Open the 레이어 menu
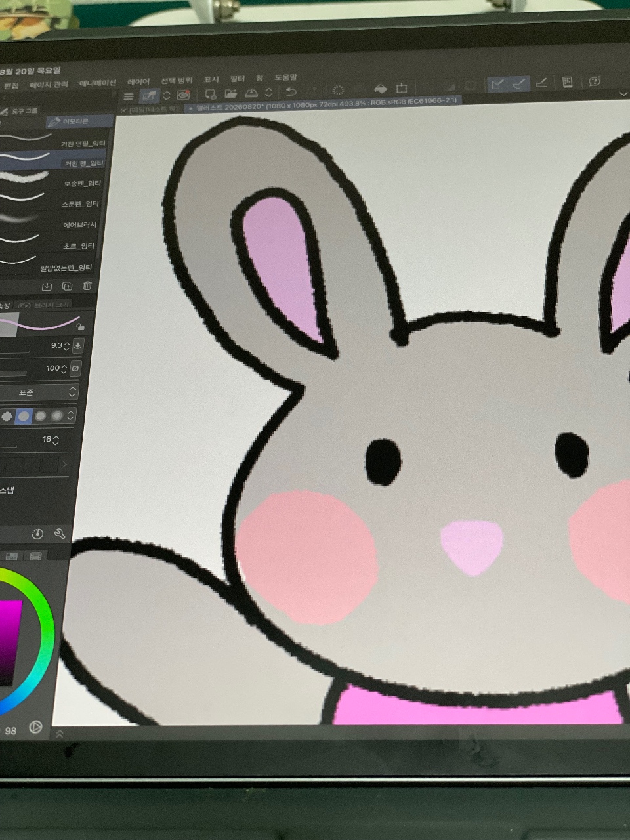 138,82
